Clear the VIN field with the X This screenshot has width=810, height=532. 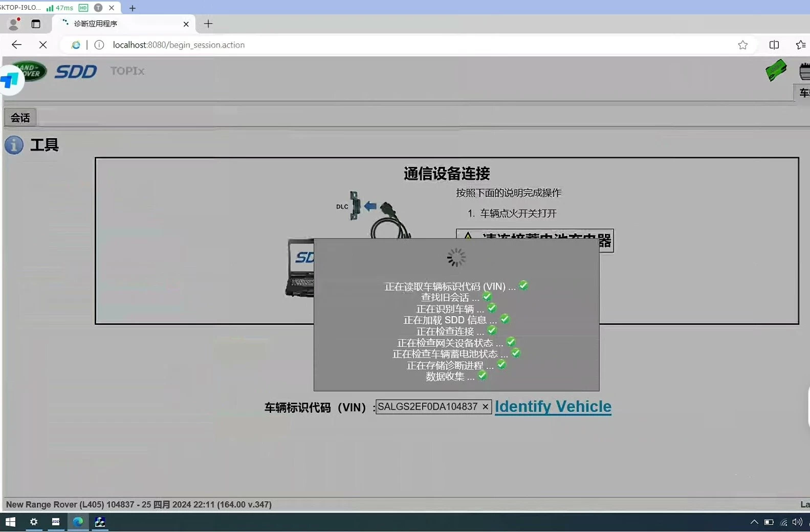pos(485,407)
